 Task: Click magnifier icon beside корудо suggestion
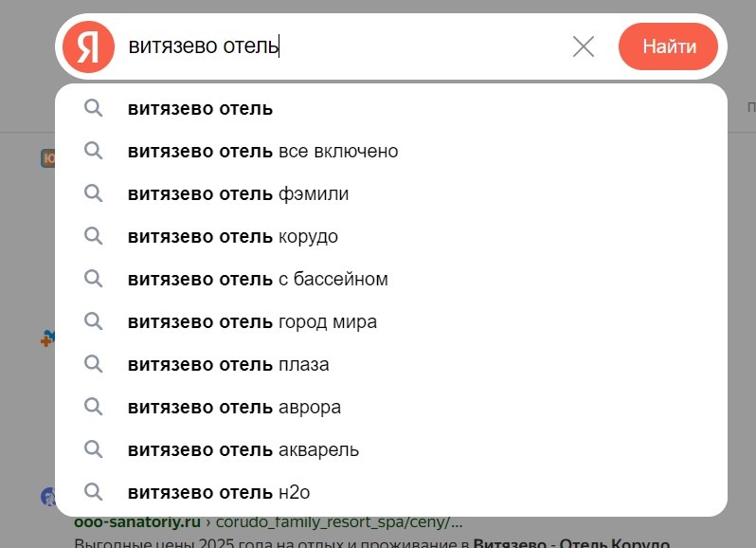(93, 236)
